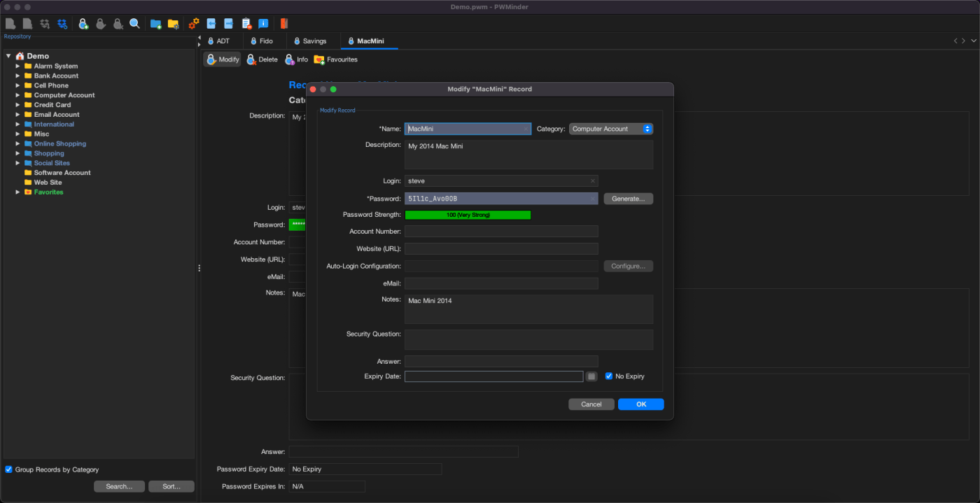Click Delete in the record toolbar

(x=262, y=59)
